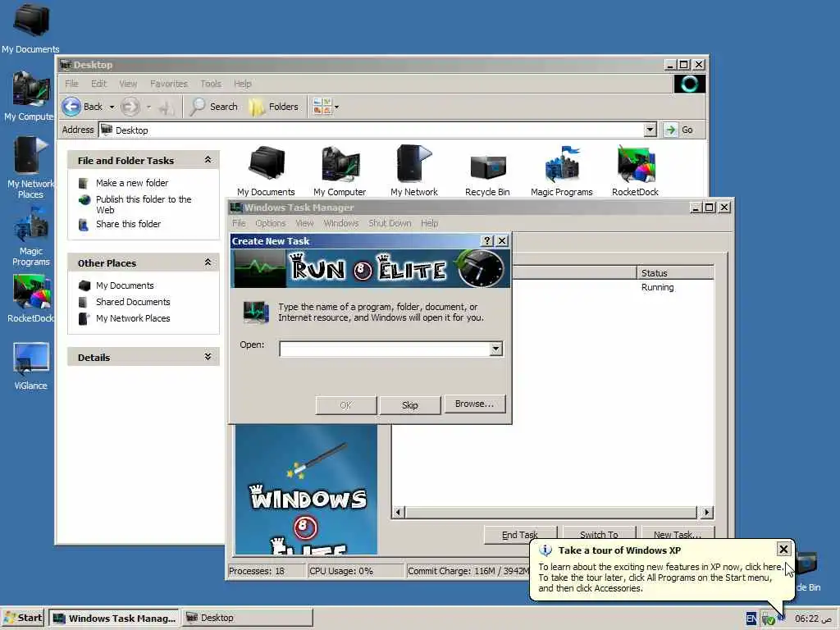Open View menu in Desktop window
Screen dimensions: 840x630
127,84
